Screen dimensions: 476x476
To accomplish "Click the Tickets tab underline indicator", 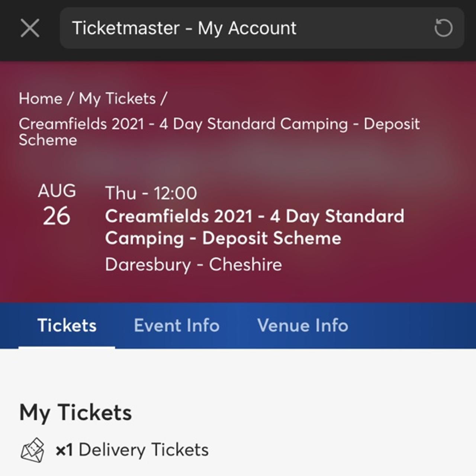I will click(x=66, y=347).
